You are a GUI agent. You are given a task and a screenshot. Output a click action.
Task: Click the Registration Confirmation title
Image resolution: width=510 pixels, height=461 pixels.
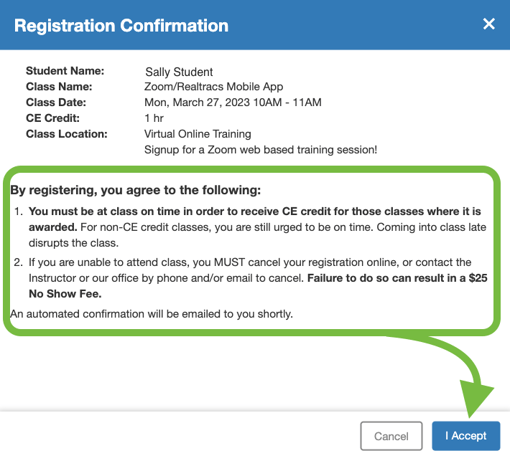click(x=121, y=26)
